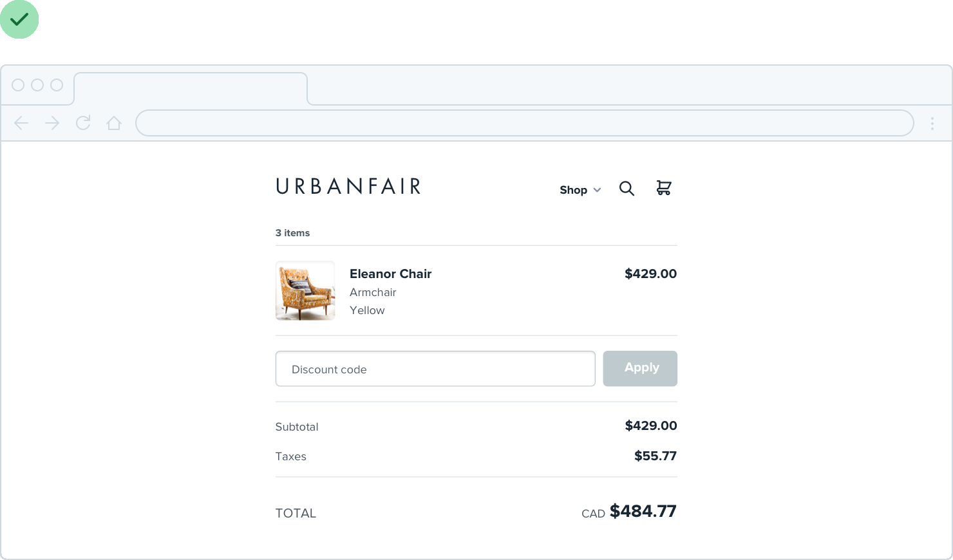Go back using the browser back arrow

point(21,123)
